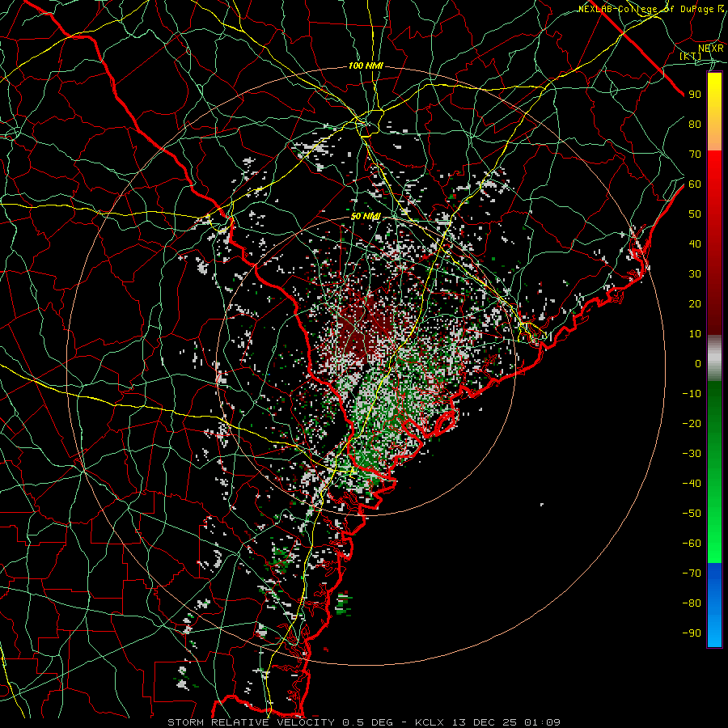This screenshot has width=728, height=728.
Task: Click the -80 scale value
Action: click(x=692, y=603)
